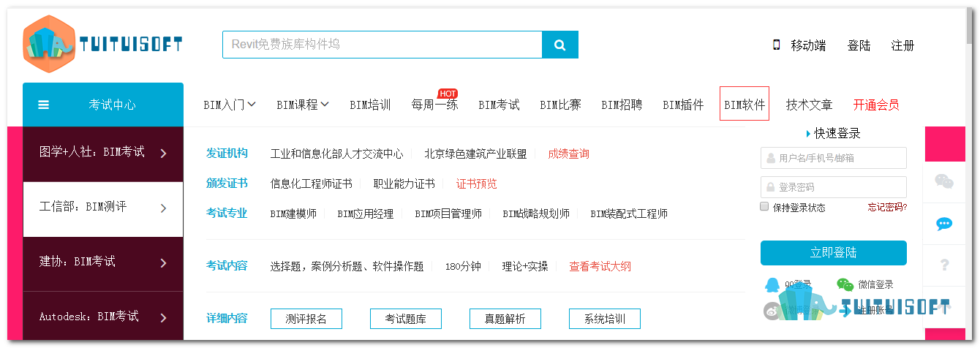Click the green WeChat login icon
This screenshot has height=348, width=980.
click(845, 284)
